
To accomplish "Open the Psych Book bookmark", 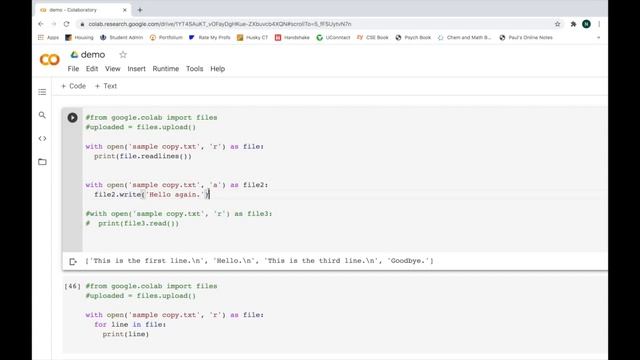I will (413, 38).
